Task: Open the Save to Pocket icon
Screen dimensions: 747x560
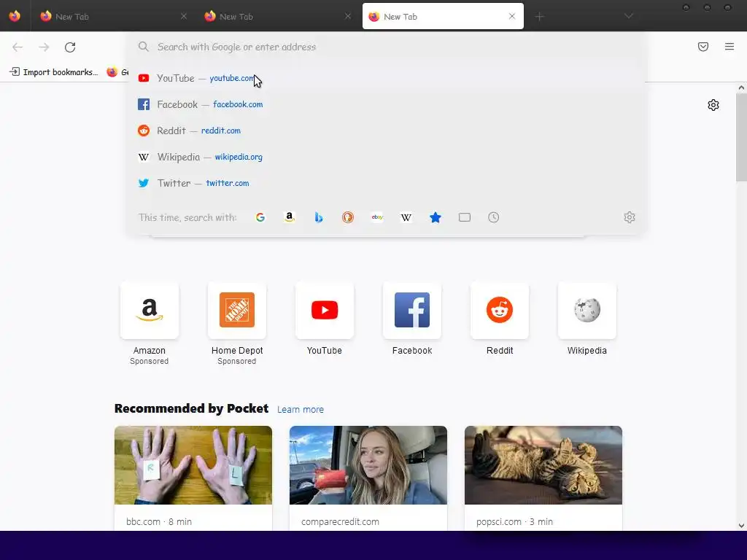Action: point(703,47)
